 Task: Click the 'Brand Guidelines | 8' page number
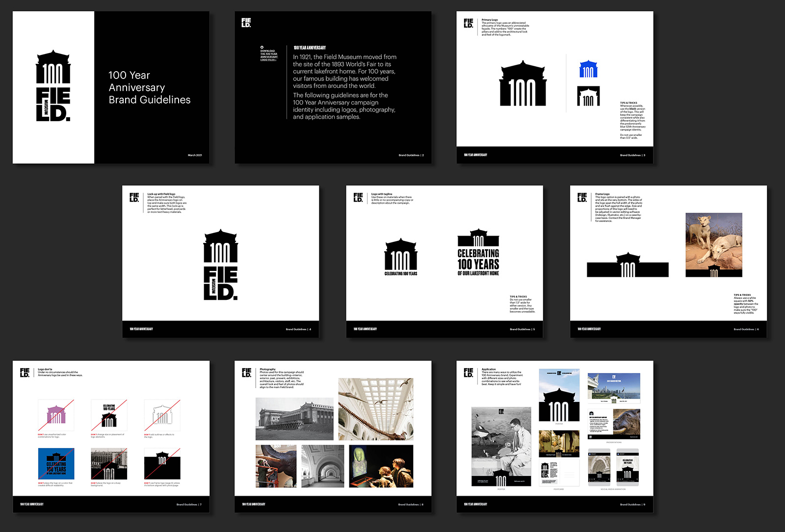(411, 505)
